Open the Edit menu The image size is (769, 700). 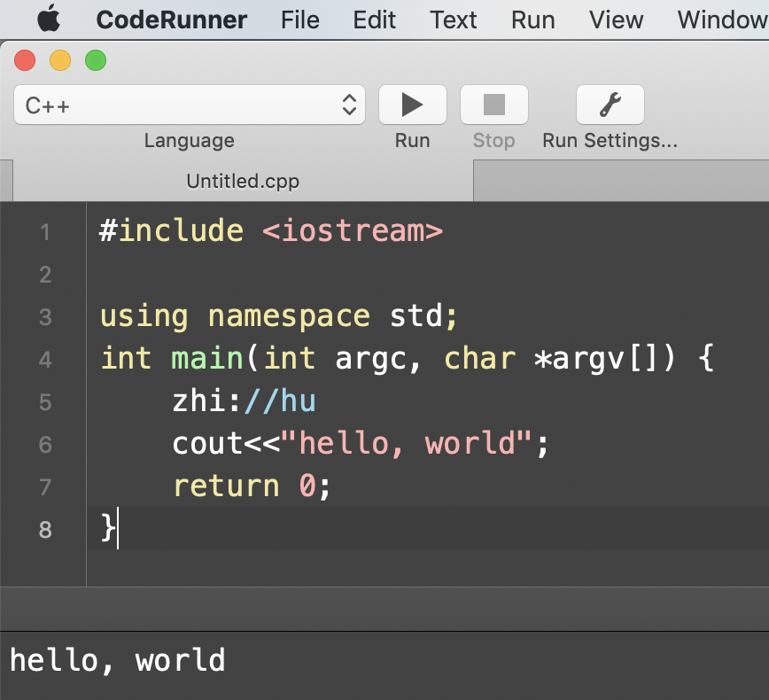[374, 20]
